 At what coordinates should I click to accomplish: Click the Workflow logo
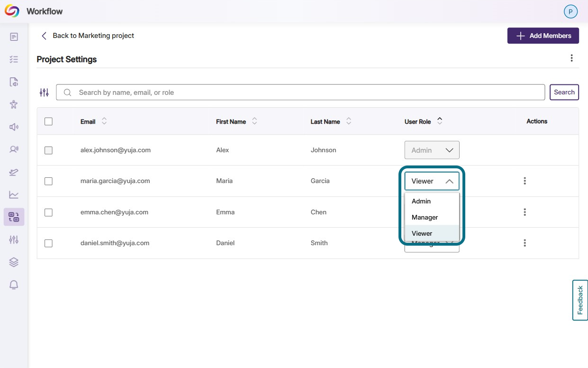coord(12,11)
